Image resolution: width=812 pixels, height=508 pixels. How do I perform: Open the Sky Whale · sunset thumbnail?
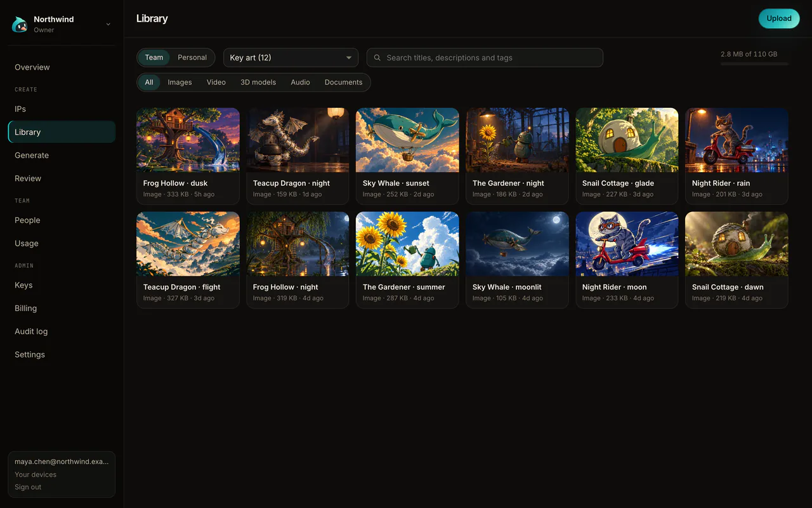[x=407, y=140]
